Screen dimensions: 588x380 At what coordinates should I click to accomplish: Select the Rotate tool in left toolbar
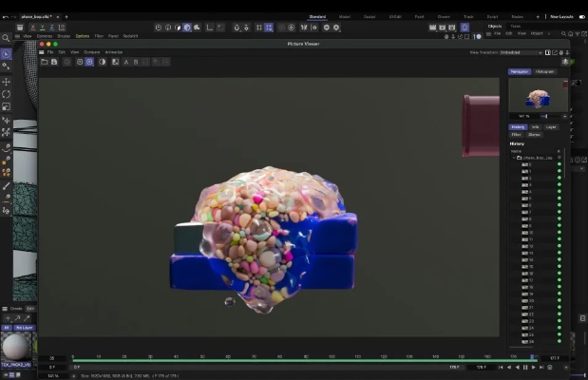tap(6, 94)
